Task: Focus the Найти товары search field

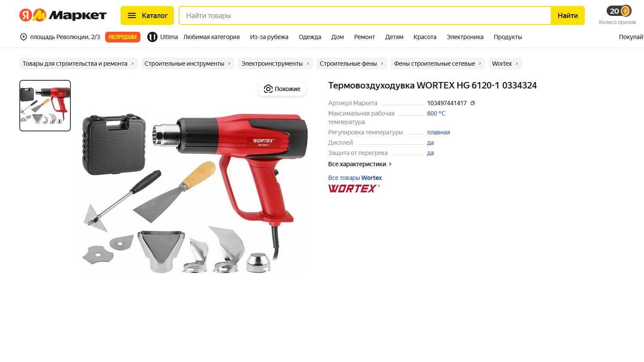Action: (365, 15)
